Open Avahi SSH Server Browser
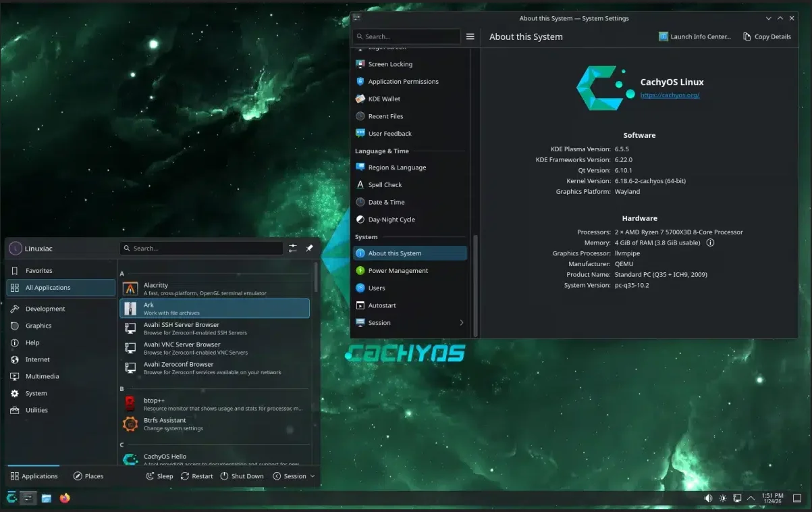 [x=215, y=328]
